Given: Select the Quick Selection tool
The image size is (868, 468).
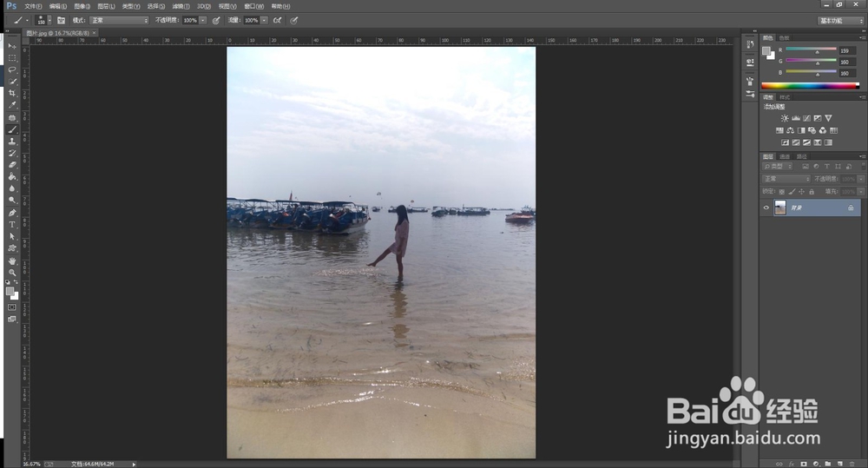Looking at the screenshot, I should 12,82.
